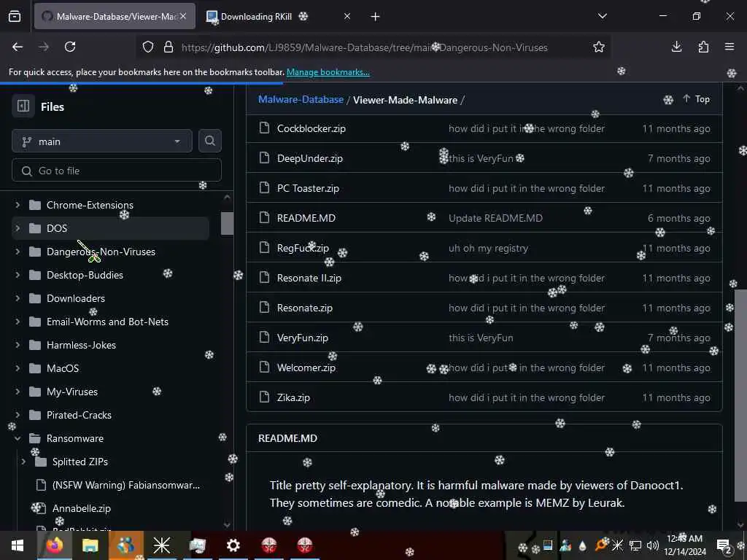List all tabs dropdown arrow
This screenshot has height=560, width=747.
click(x=603, y=16)
